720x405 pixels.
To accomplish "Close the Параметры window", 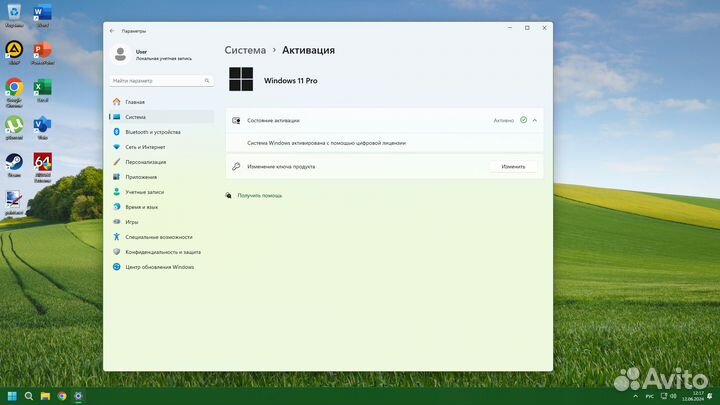I will point(544,28).
